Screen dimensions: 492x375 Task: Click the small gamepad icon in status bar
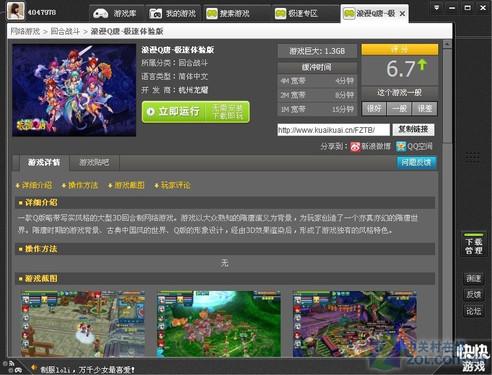pyautogui.click(x=18, y=370)
